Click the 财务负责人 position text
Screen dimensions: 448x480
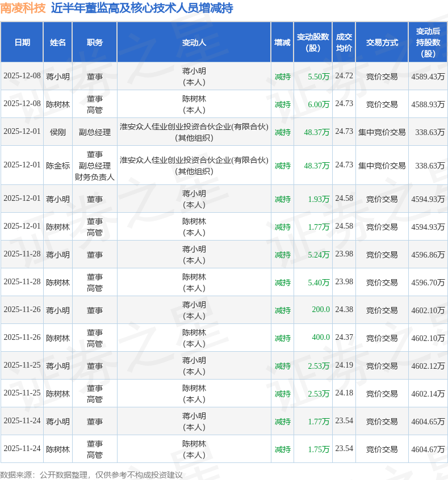click(x=95, y=177)
